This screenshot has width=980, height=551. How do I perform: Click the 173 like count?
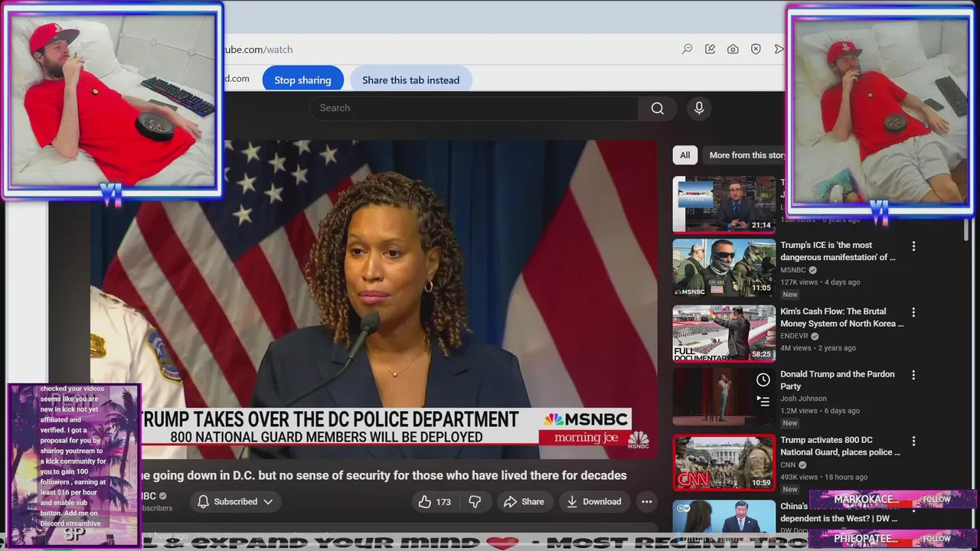pyautogui.click(x=443, y=502)
